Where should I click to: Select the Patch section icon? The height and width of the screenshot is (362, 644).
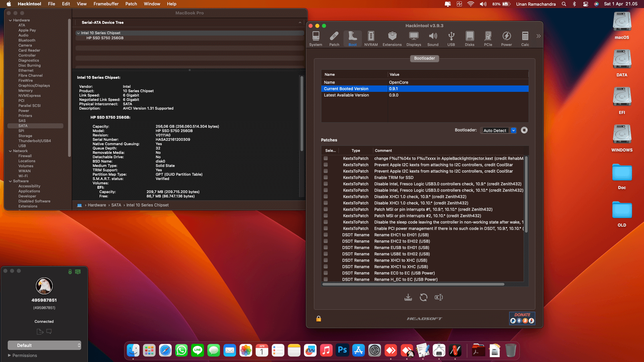click(x=334, y=38)
